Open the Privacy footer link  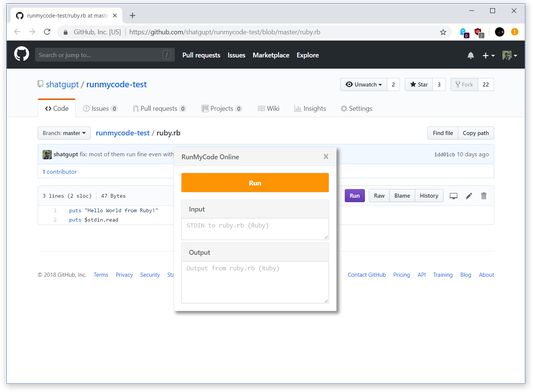pyautogui.click(x=124, y=275)
